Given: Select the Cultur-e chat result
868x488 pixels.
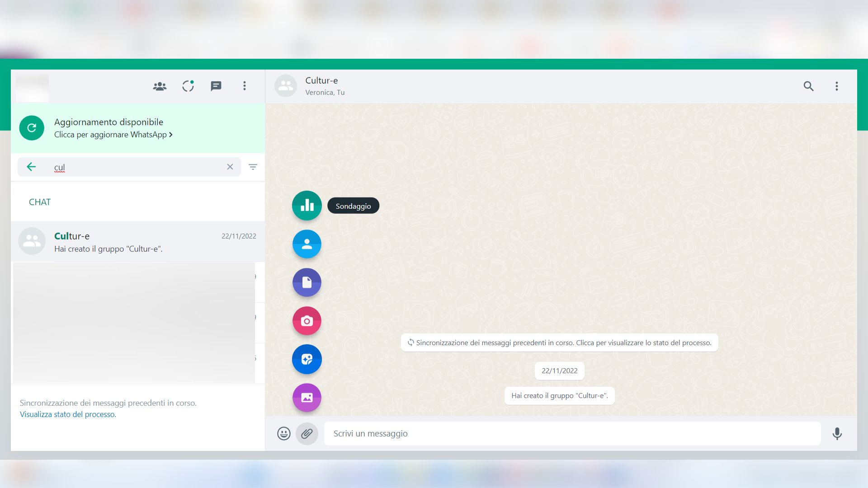Looking at the screenshot, I should [x=136, y=241].
